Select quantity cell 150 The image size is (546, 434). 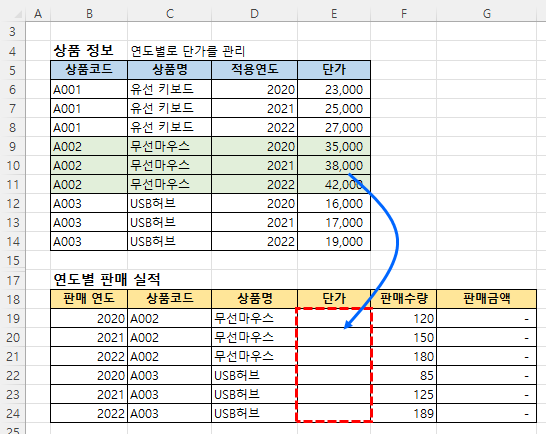(x=404, y=337)
